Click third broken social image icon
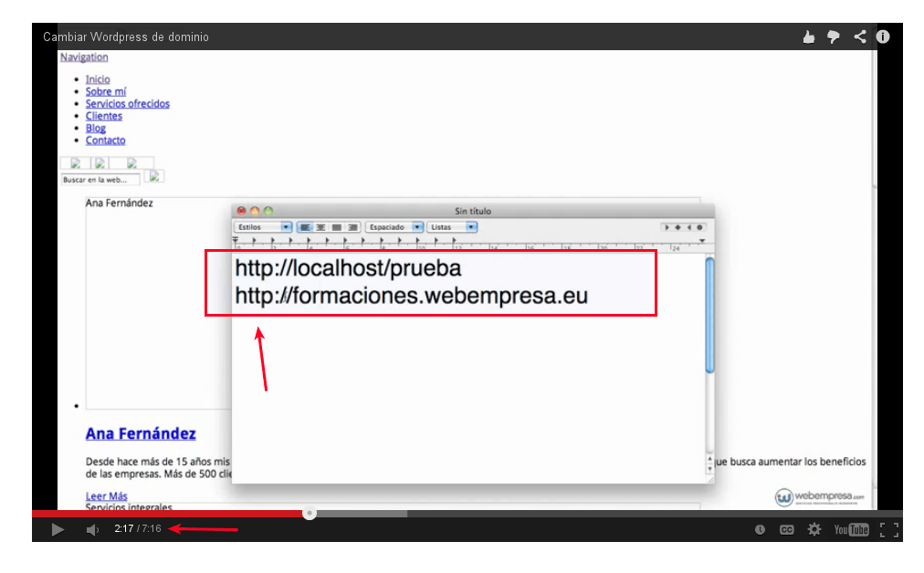 (131, 163)
